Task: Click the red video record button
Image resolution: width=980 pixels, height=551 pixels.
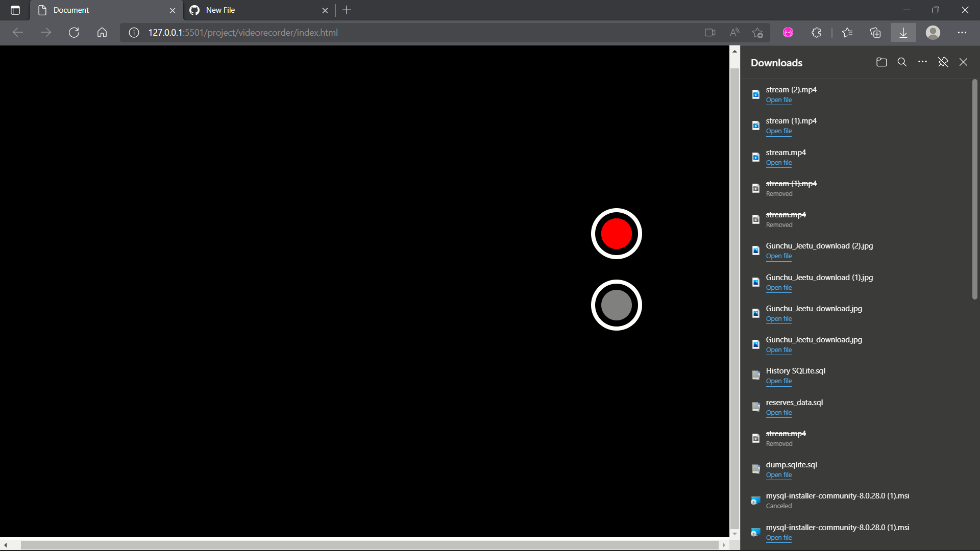Action: click(x=616, y=234)
